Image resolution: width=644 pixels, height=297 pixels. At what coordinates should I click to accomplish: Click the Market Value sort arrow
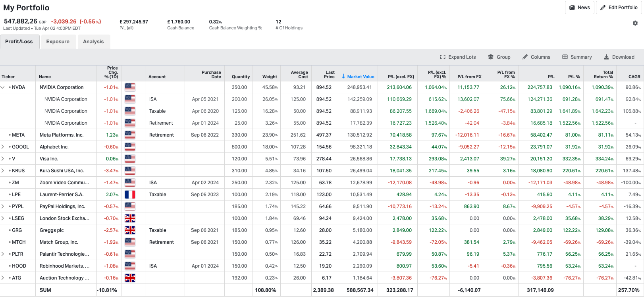[x=343, y=77]
